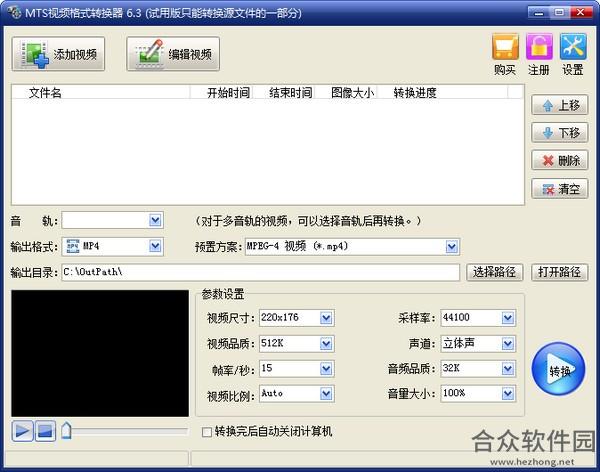This screenshot has height=472, width=600.
Task: Open the 视频尺寸 220x176 dropdown
Action: pyautogui.click(x=326, y=318)
